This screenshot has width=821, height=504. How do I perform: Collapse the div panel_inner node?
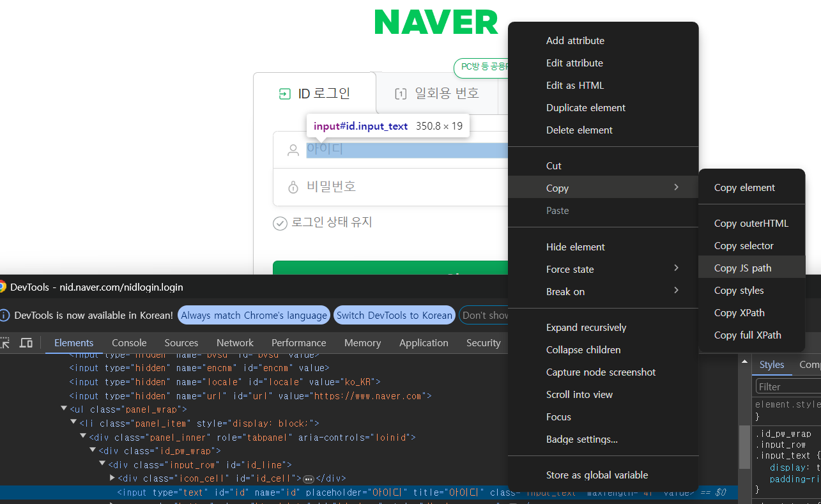(x=83, y=437)
